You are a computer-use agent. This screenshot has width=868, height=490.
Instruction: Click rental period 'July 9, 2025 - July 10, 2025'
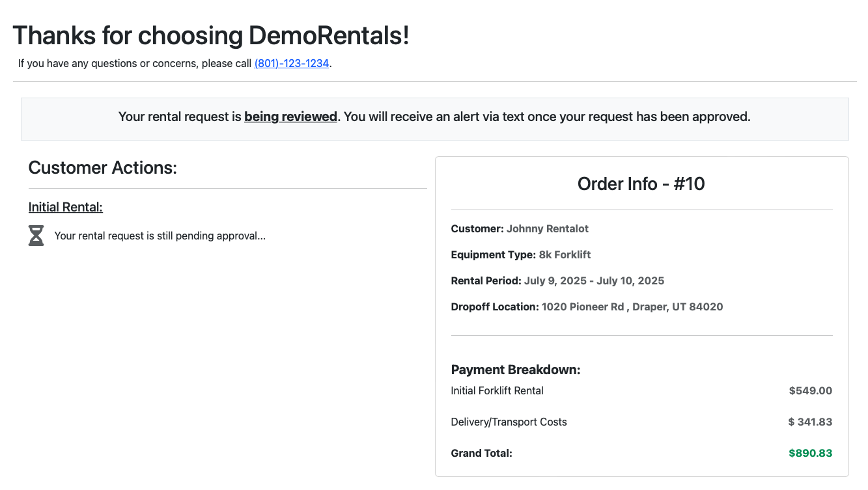click(x=595, y=281)
